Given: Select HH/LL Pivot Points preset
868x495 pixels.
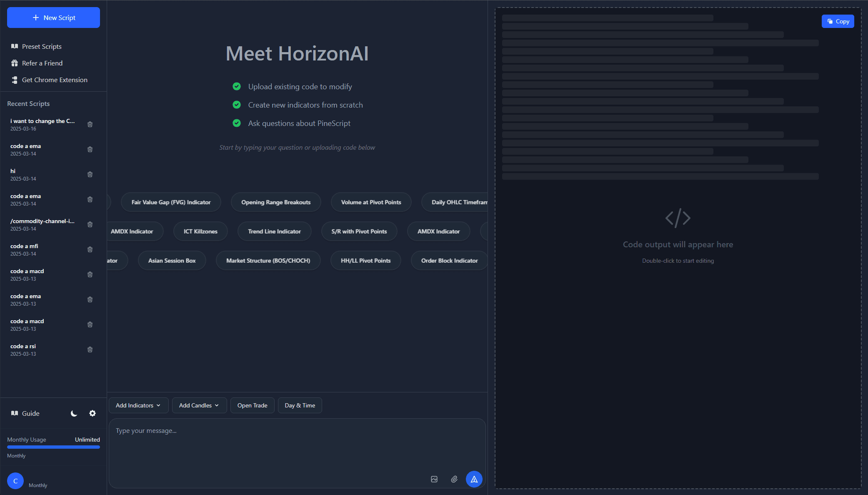Looking at the screenshot, I should click(x=365, y=261).
